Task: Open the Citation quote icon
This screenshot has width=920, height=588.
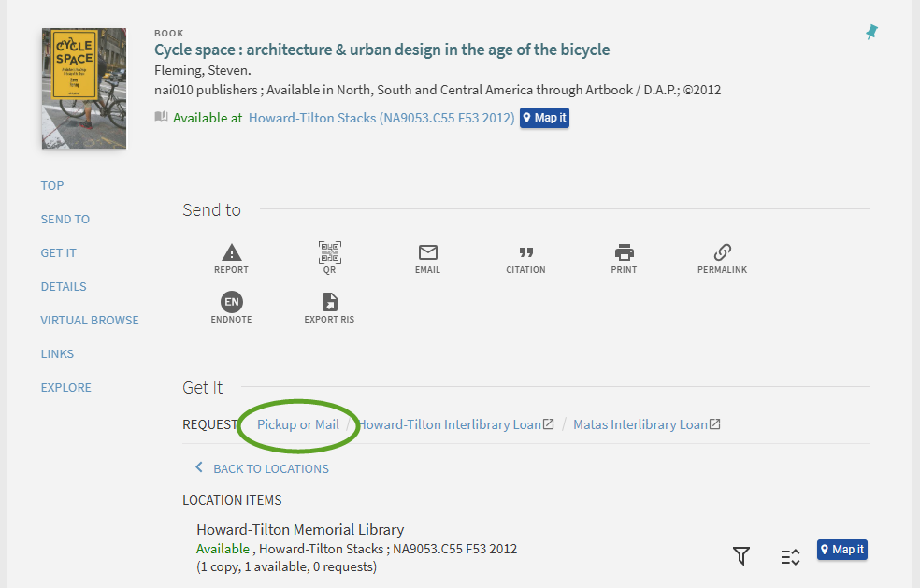Action: click(x=525, y=253)
